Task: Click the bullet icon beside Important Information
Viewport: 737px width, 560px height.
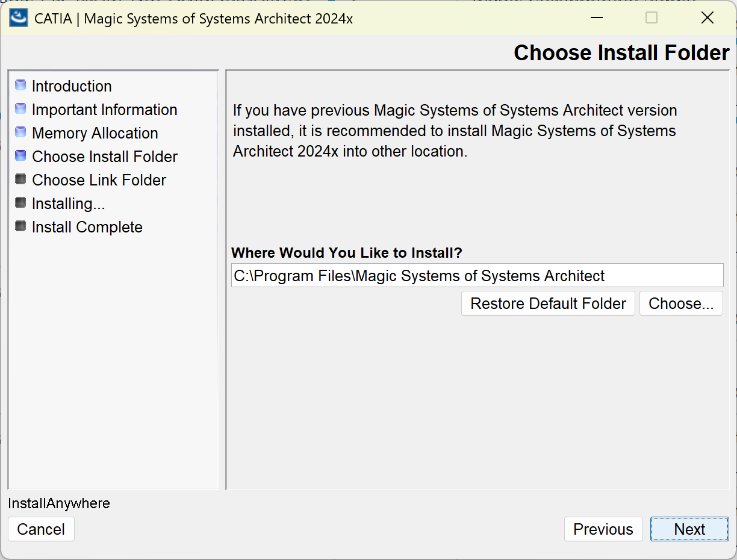Action: pos(20,109)
